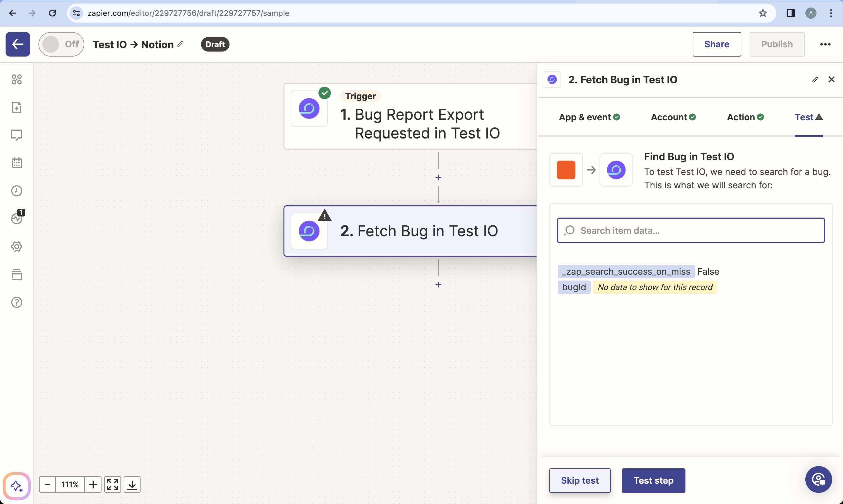
Task: Click the Skip test button
Action: click(579, 481)
